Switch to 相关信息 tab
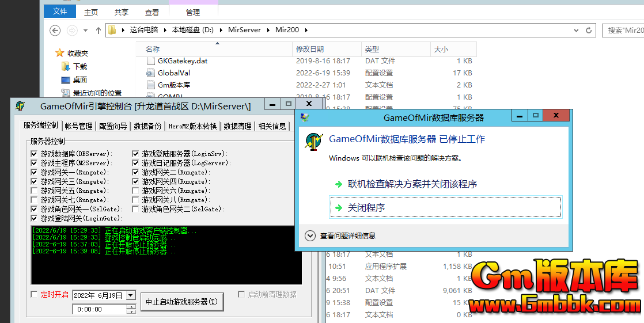Screen dimensions: 644x323 (272, 127)
